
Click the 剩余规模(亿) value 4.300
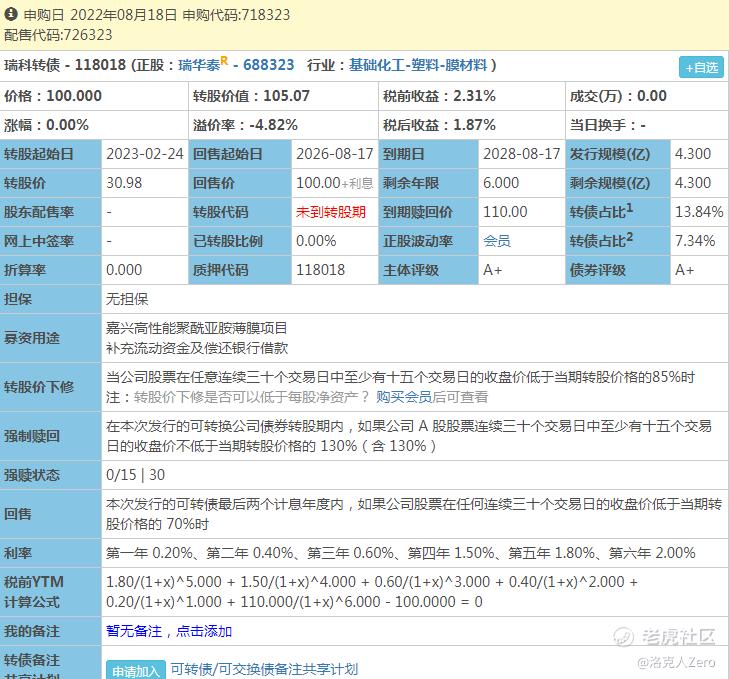click(693, 183)
